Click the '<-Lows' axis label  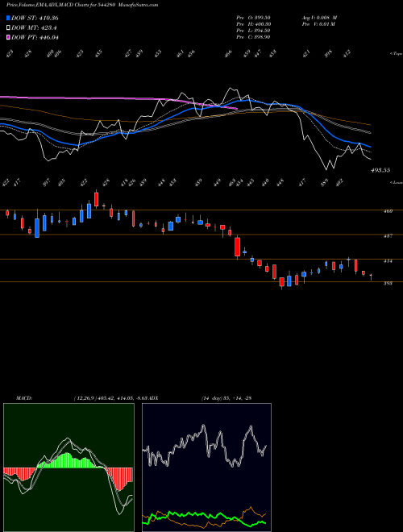pyautogui.click(x=396, y=182)
